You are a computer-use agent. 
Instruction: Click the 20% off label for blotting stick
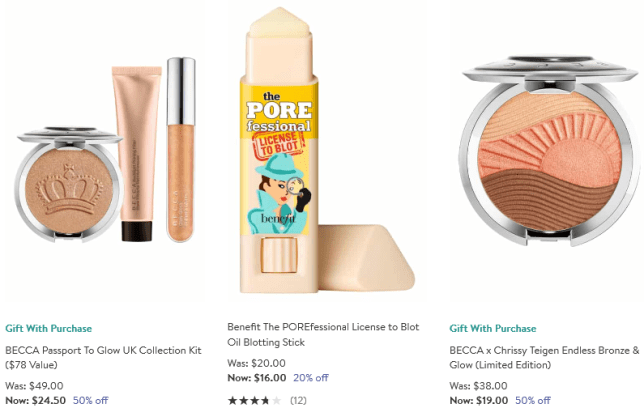click(310, 378)
